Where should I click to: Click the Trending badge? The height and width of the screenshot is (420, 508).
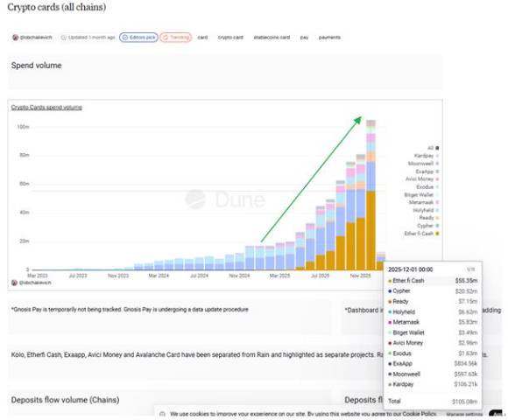(x=175, y=38)
